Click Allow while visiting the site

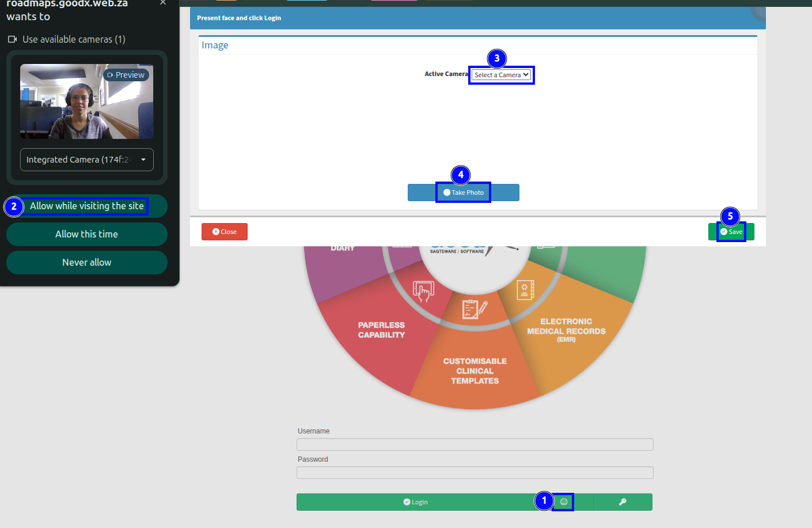pyautogui.click(x=87, y=206)
